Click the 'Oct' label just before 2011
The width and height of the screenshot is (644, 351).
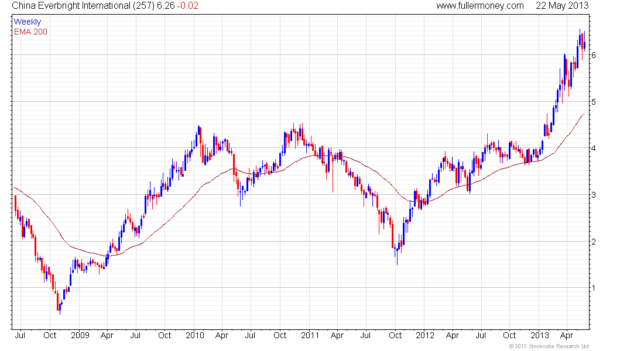click(280, 335)
